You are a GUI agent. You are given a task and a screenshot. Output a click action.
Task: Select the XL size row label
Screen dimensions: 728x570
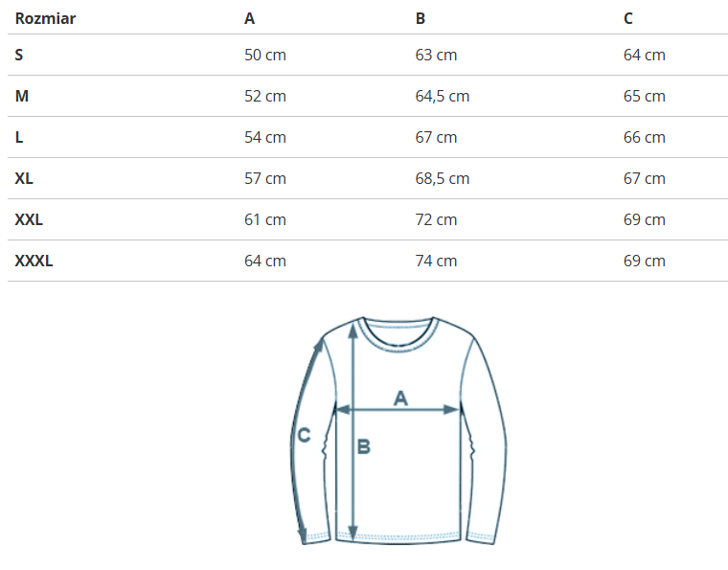pos(24,178)
